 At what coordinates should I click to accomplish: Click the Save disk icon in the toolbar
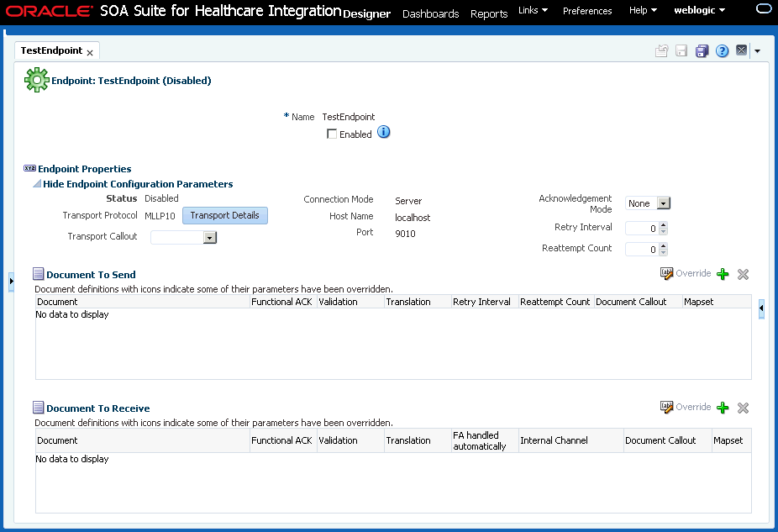681,50
